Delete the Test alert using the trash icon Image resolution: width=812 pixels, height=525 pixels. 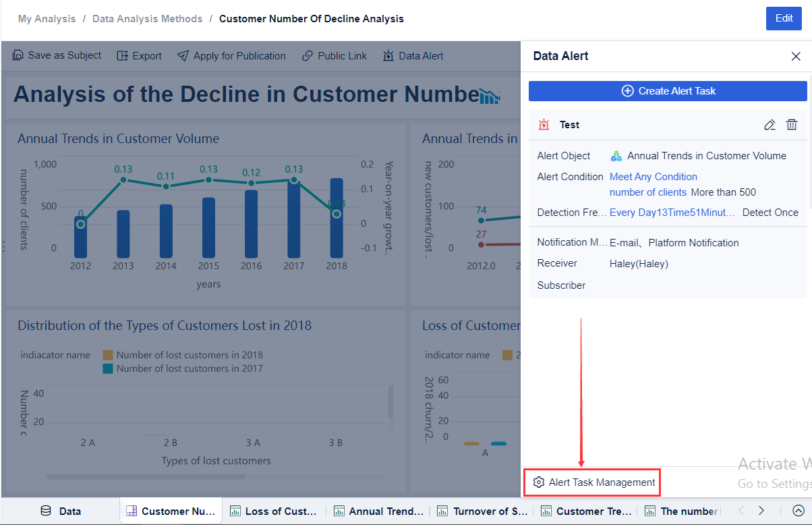click(x=792, y=125)
